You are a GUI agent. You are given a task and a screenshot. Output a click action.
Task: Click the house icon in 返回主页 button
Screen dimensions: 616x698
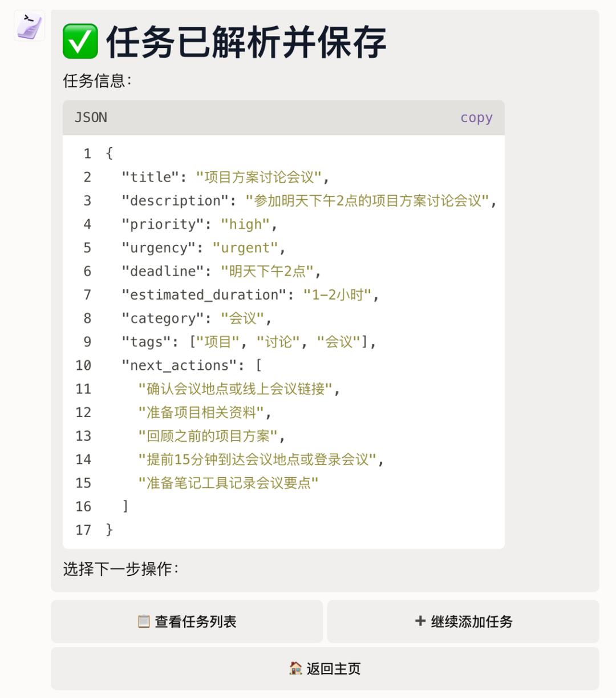click(x=295, y=668)
